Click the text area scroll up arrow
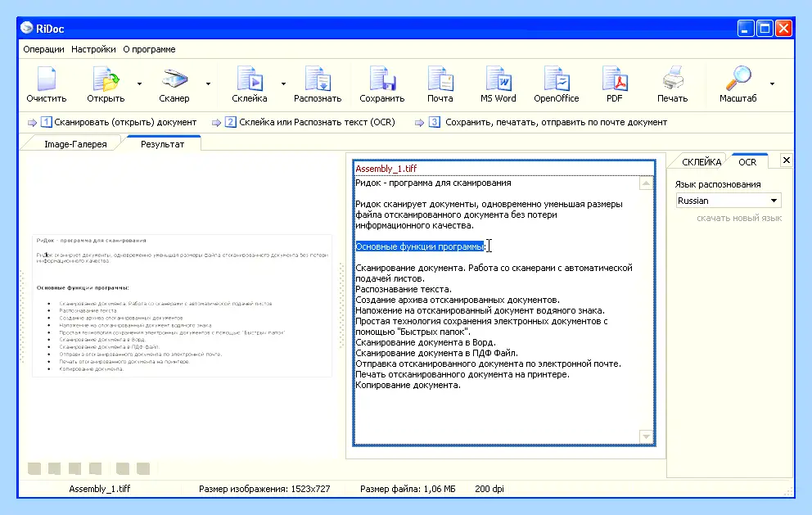The height and width of the screenshot is (515, 812). pos(646,183)
